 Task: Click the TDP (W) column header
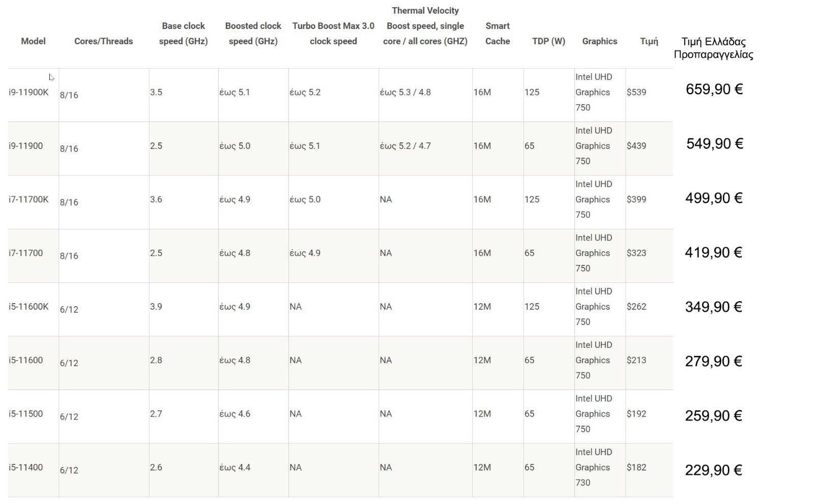pos(548,41)
